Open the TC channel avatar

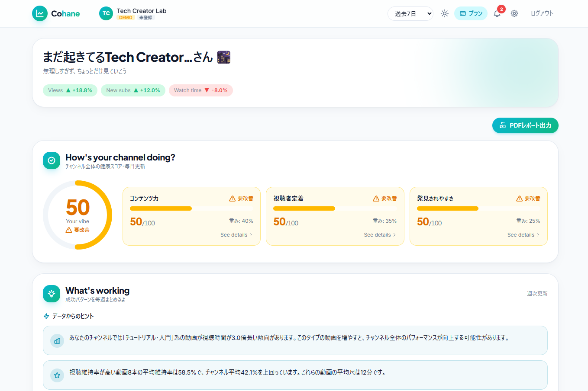(106, 13)
